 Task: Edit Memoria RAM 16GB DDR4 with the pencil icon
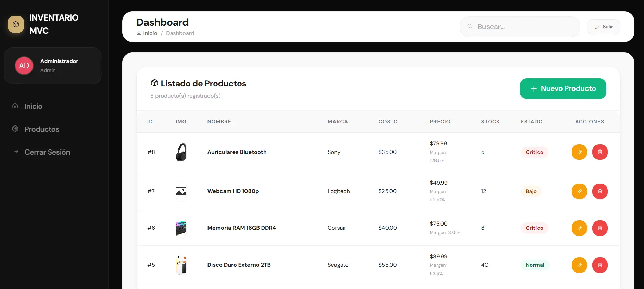[579, 228]
